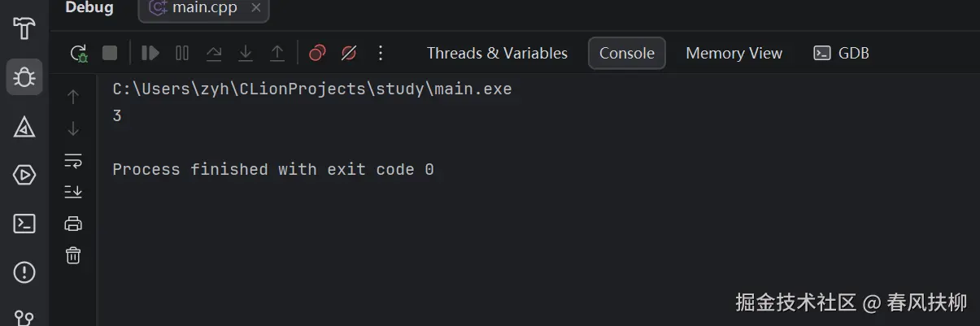Click the Step Out arrow icon
The width and height of the screenshot is (980, 326).
[x=277, y=54]
